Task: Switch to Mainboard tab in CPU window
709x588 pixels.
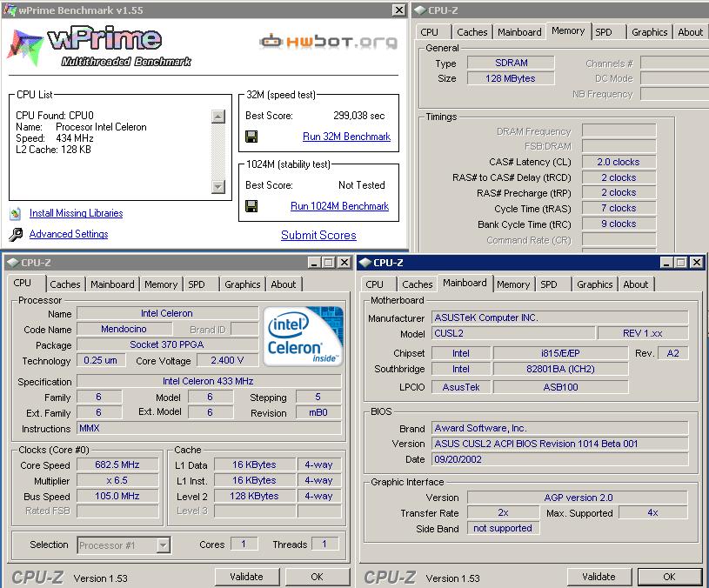Action: pyautogui.click(x=112, y=284)
